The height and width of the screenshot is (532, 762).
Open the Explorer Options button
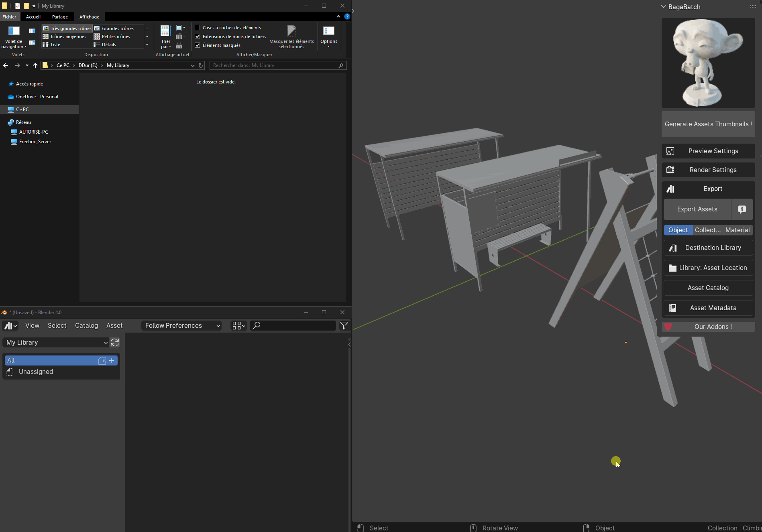[x=329, y=37]
